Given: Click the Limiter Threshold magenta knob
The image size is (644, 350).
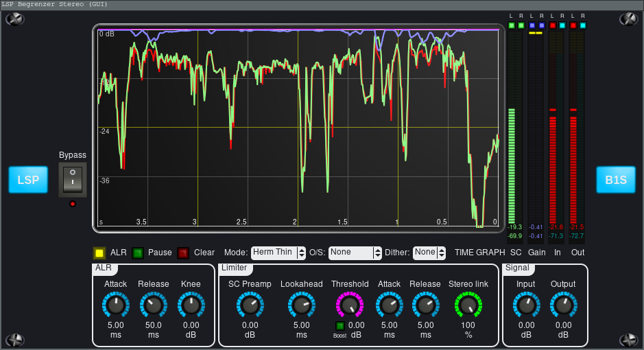Looking at the screenshot, I should click(350, 304).
